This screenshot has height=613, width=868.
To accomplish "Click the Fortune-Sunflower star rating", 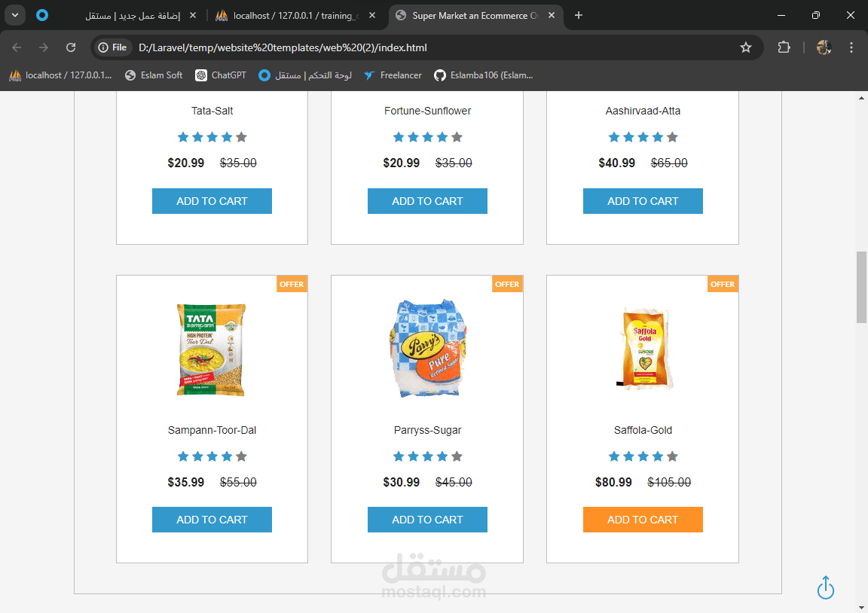I will tap(427, 137).
